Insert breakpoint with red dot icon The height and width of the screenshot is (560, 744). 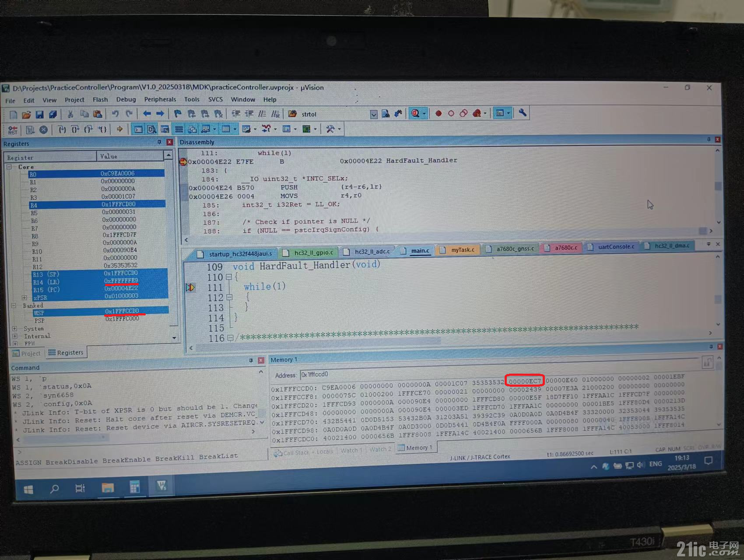point(439,113)
